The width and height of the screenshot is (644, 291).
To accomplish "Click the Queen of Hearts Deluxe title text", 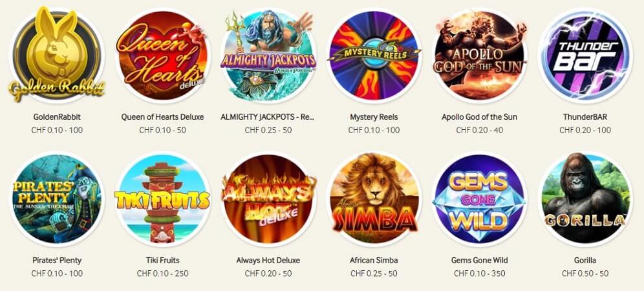I will tap(163, 117).
